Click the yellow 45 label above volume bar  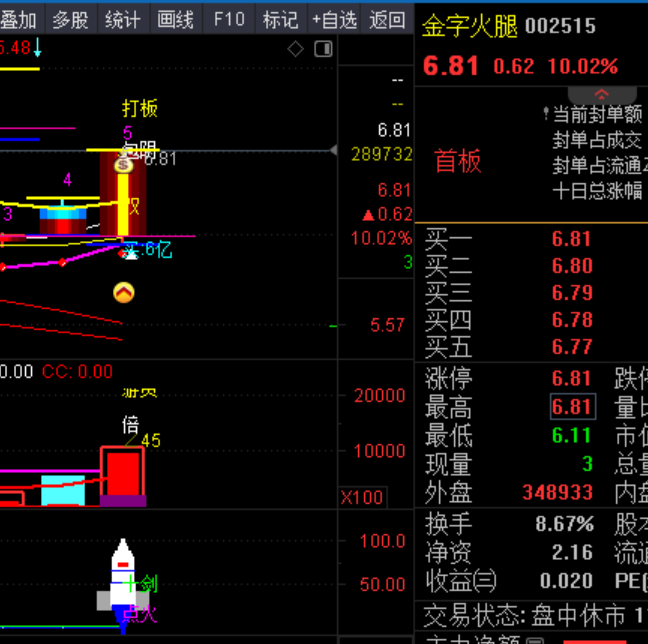click(150, 441)
